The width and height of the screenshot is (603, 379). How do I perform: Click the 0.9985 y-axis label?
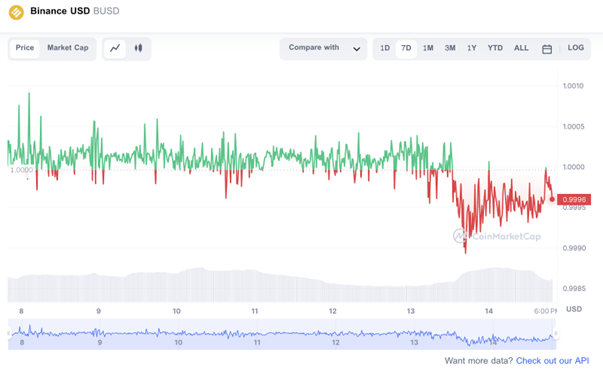(x=574, y=289)
